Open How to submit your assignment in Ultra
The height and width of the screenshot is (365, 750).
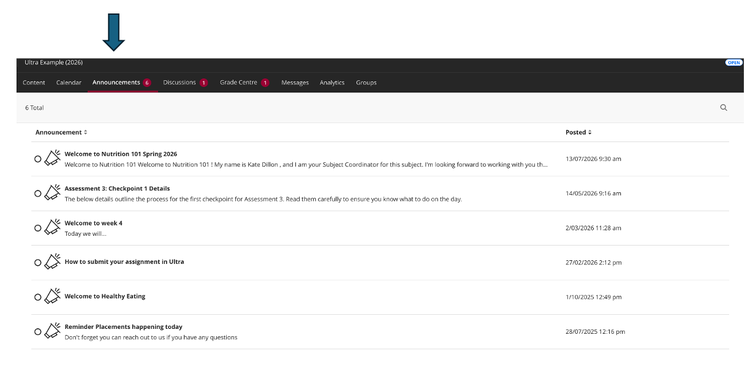(124, 262)
